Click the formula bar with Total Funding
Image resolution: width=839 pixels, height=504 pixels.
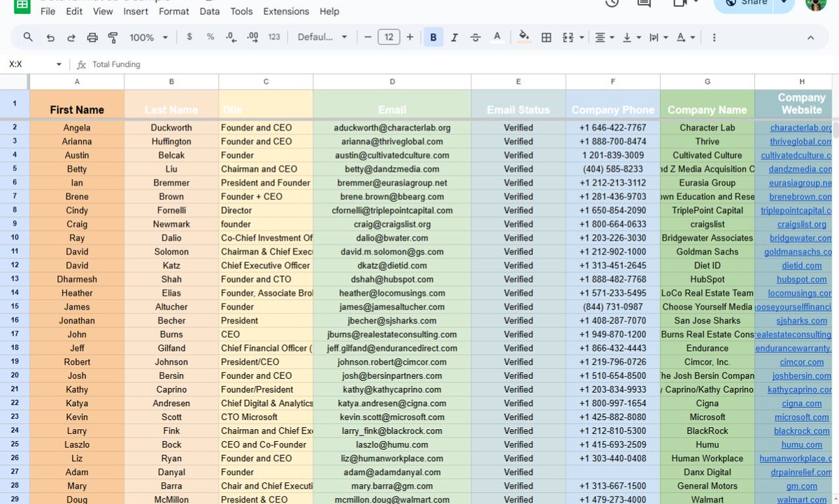click(461, 64)
